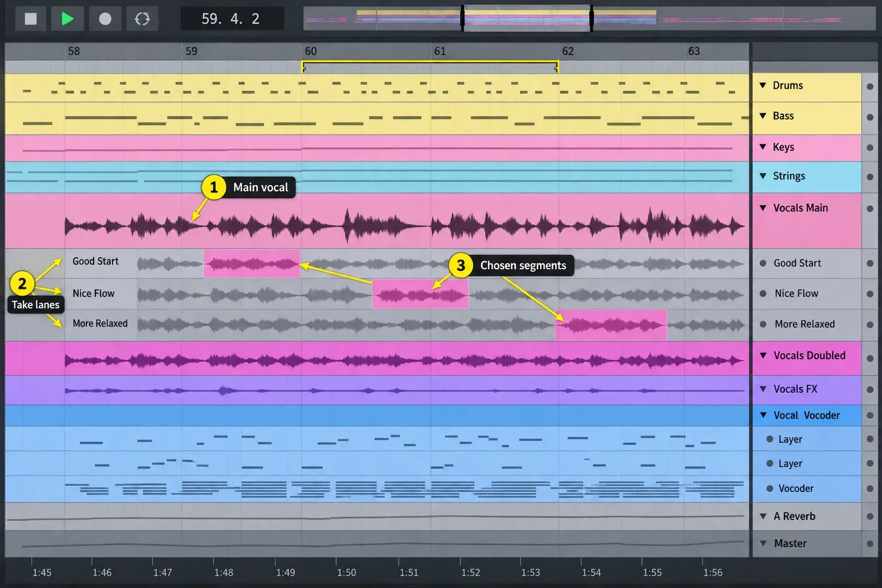Toggle the Vocals FX activator dot
Image resolution: width=882 pixels, height=588 pixels.
pos(870,390)
